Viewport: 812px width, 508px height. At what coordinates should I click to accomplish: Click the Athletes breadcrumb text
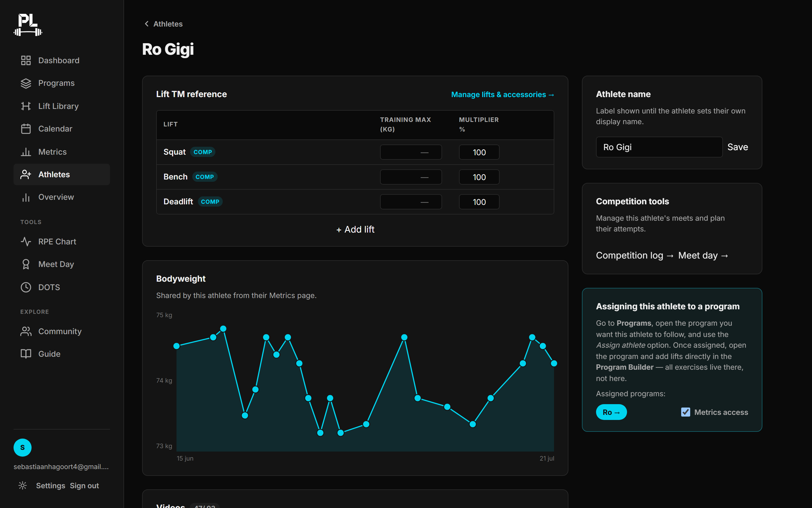tap(168, 24)
